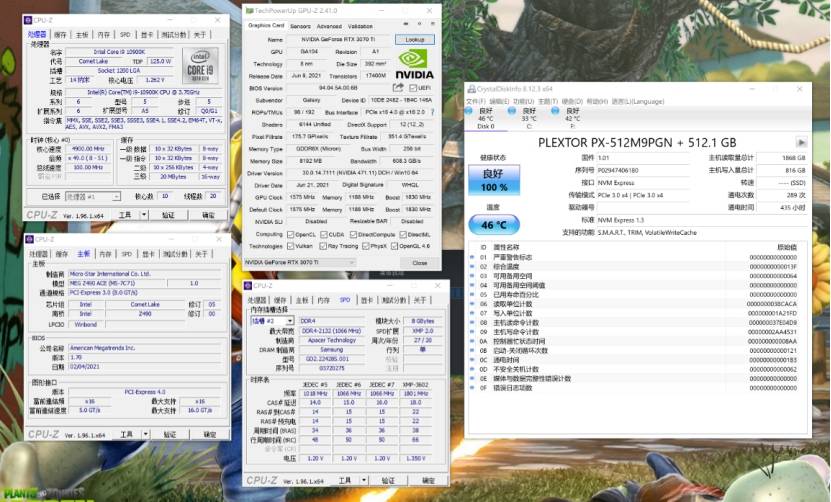Click the processor CPU-Z window title icon
This screenshot has width=831, height=502.
[28, 20]
